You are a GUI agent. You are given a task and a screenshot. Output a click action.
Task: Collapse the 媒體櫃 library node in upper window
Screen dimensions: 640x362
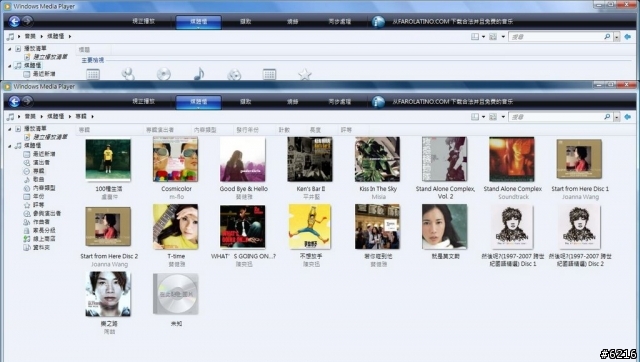[x=10, y=66]
